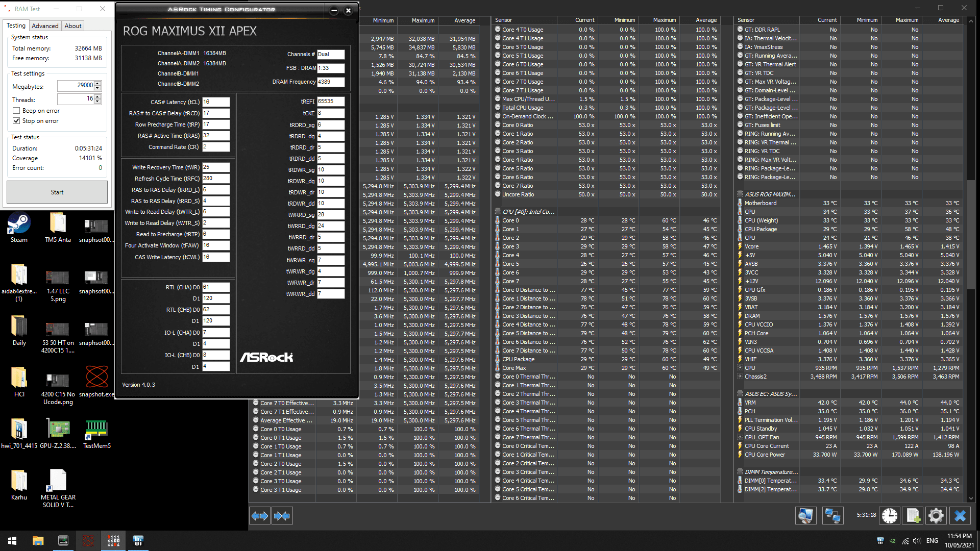The width and height of the screenshot is (980, 551).
Task: Select the VRM temperature sensor row
Action: click(849, 403)
